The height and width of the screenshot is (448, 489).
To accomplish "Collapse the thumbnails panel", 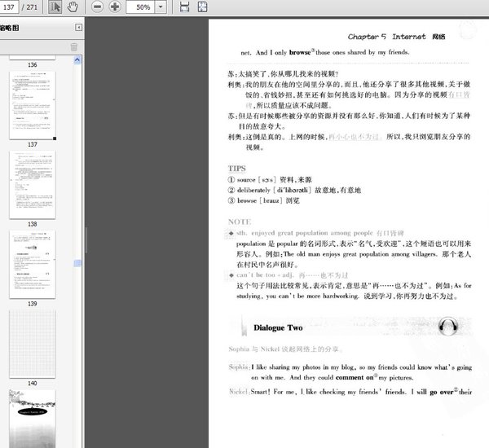I will [78, 28].
